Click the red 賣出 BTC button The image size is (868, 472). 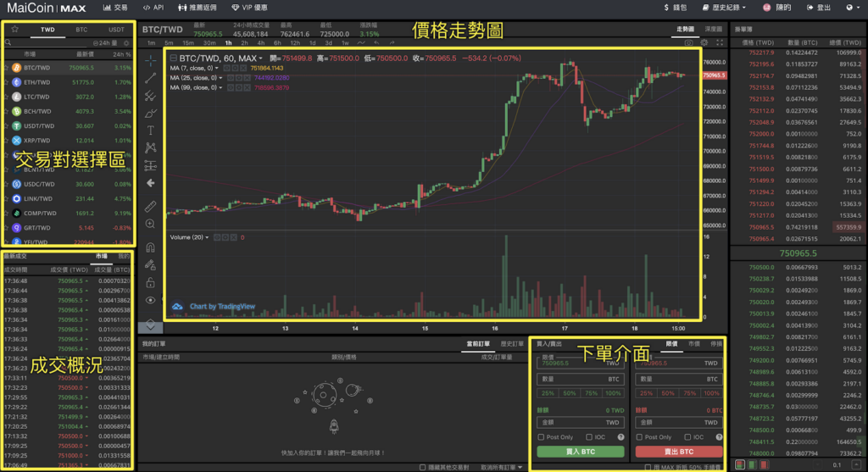pos(679,452)
